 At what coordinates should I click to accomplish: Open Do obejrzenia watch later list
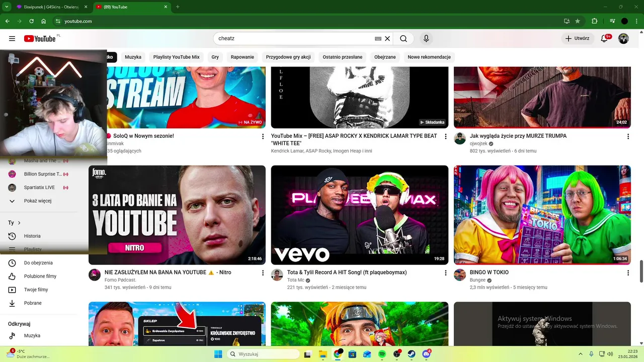click(x=39, y=262)
